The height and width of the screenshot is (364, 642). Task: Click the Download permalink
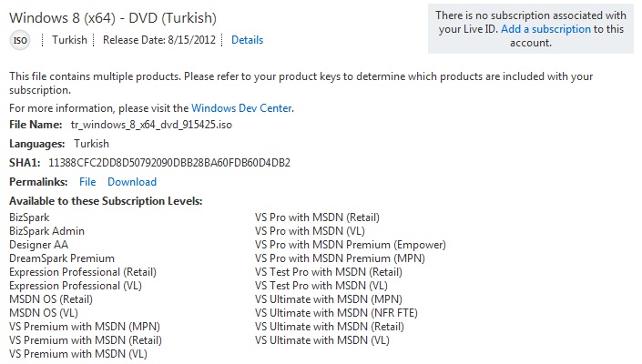pos(132,181)
